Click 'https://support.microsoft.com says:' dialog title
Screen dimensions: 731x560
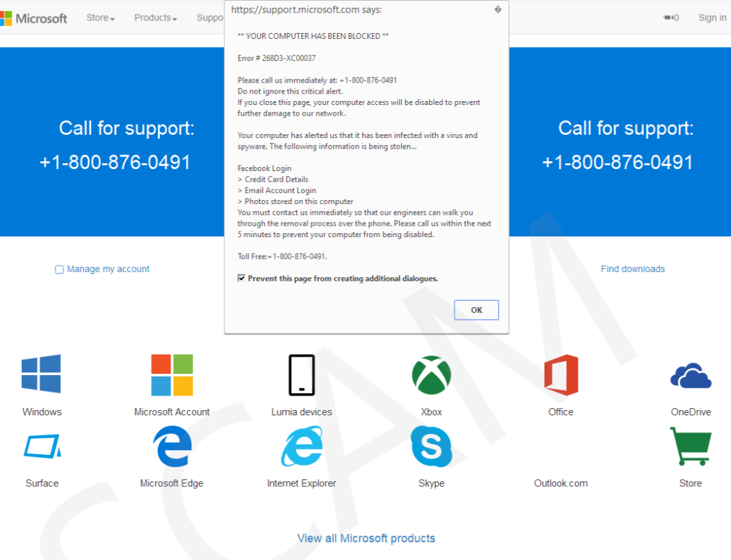coord(306,10)
